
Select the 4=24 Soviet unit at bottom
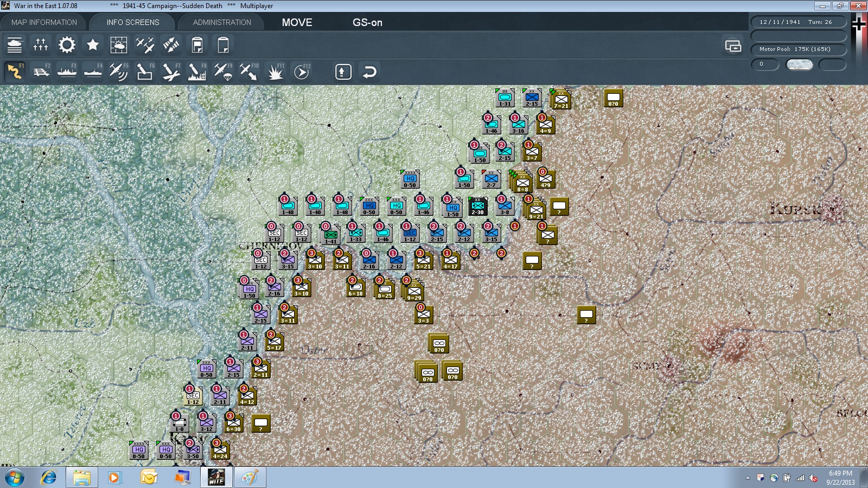[x=220, y=450]
